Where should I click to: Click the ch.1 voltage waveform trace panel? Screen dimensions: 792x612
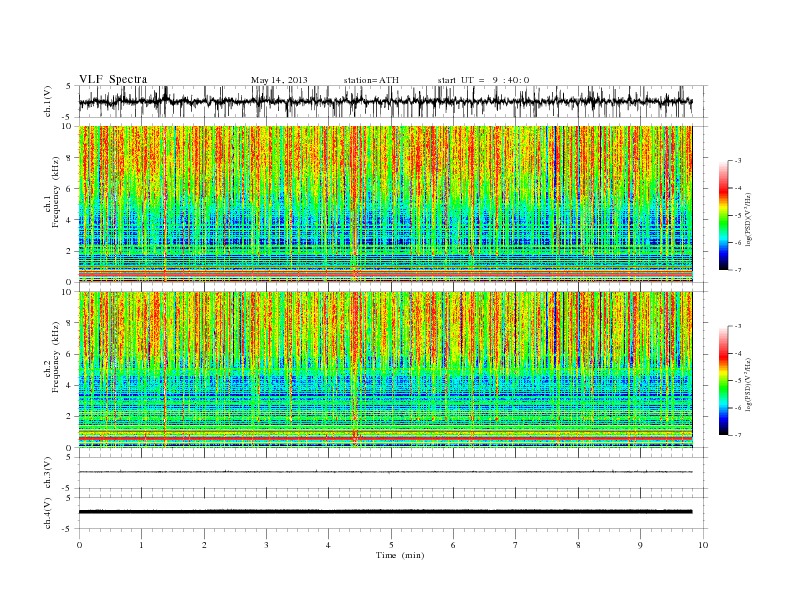click(x=393, y=101)
